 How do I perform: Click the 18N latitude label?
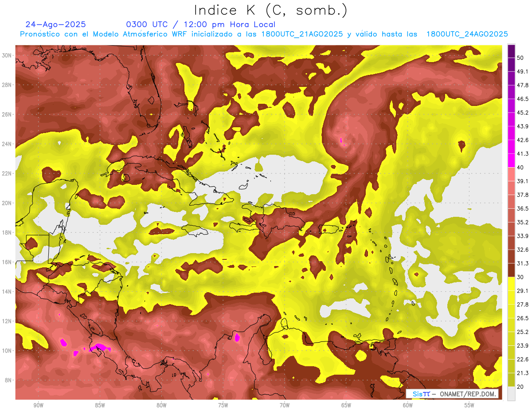(7, 233)
